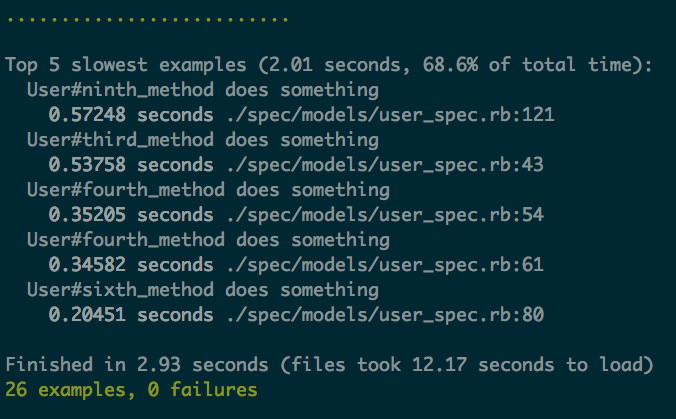Click the "68.6% of total time" text
676x419 pixels.
527,65
